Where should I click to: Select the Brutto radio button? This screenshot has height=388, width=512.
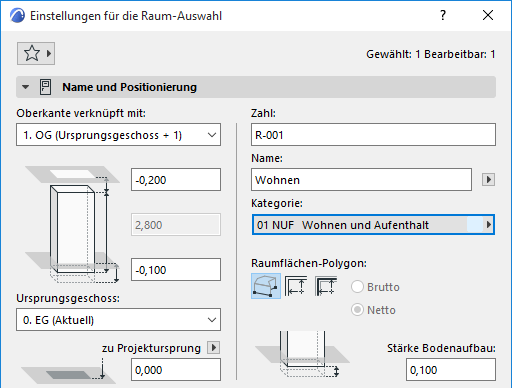point(357,287)
